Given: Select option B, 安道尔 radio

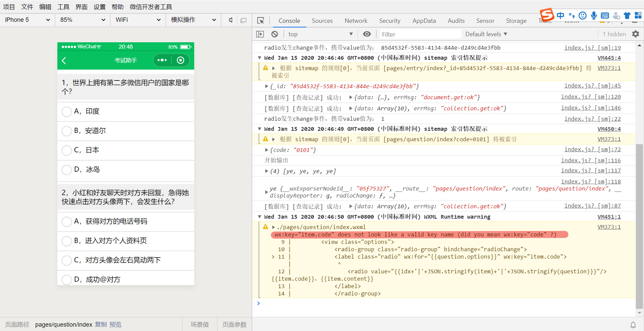Looking at the screenshot, I should click(x=67, y=131).
